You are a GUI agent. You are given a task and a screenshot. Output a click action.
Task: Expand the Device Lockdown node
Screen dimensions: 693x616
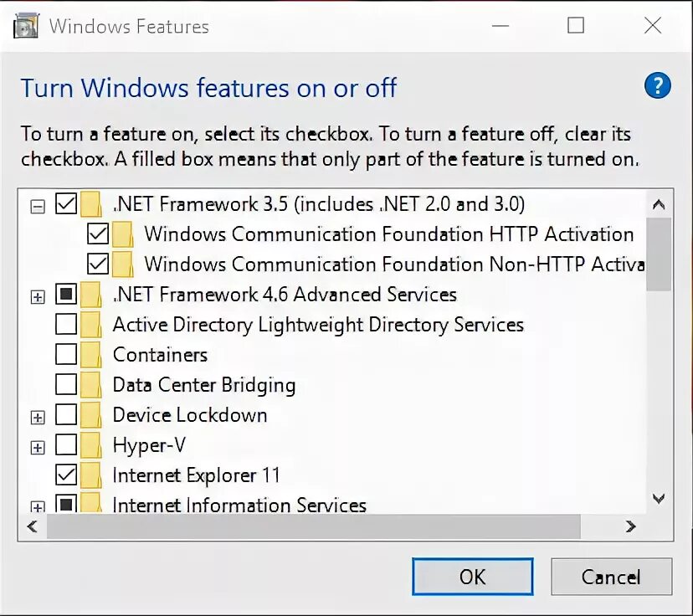[37, 417]
